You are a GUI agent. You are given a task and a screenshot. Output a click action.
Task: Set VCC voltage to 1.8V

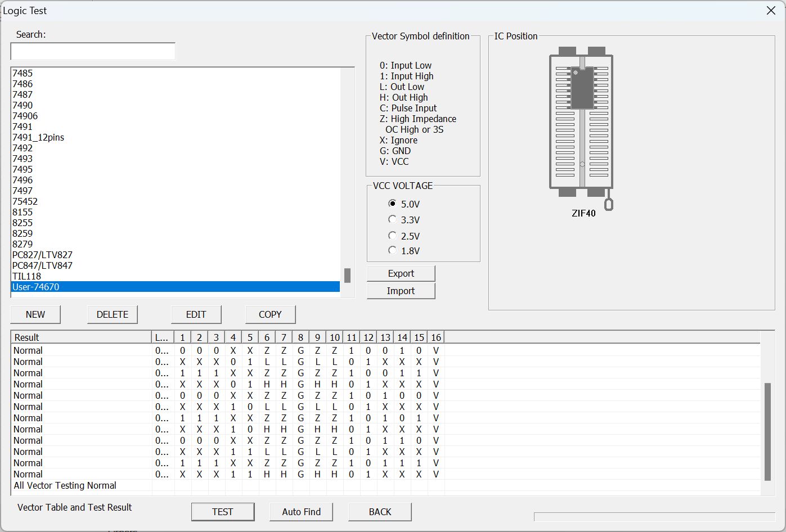[393, 250]
